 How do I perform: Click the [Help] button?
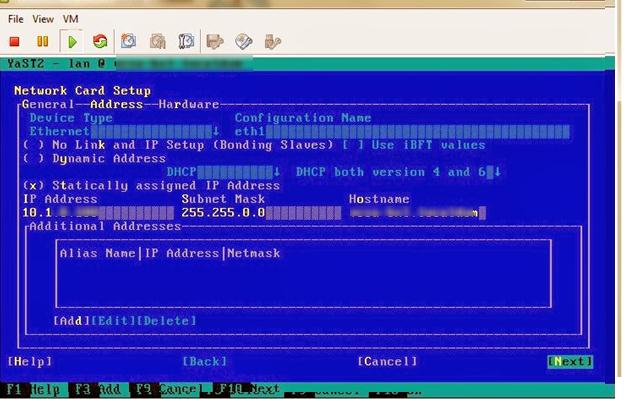click(30, 361)
